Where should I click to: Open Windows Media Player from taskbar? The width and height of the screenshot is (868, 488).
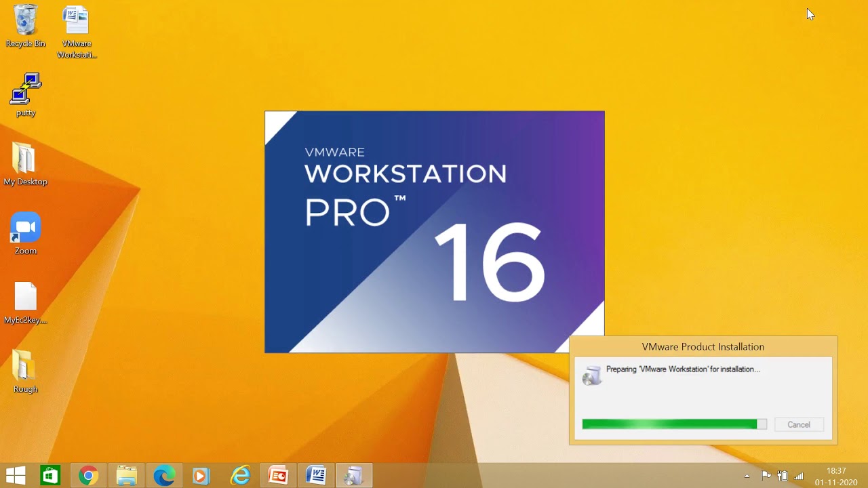point(202,476)
